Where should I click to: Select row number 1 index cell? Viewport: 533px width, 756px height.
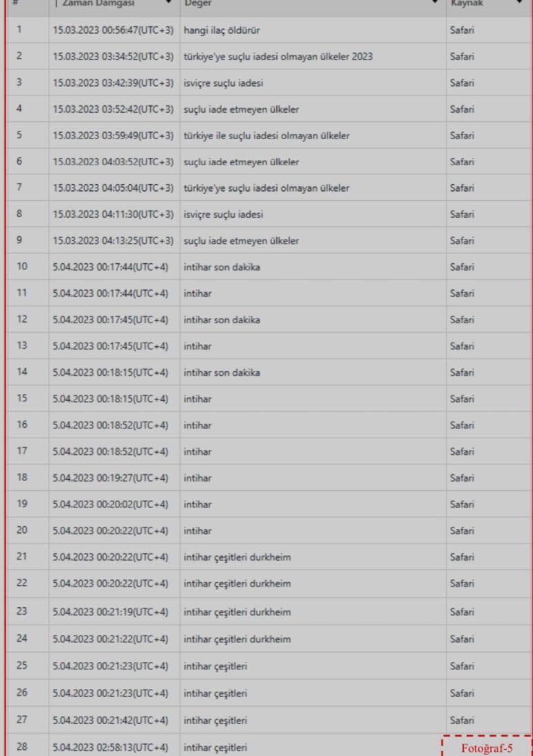20,30
